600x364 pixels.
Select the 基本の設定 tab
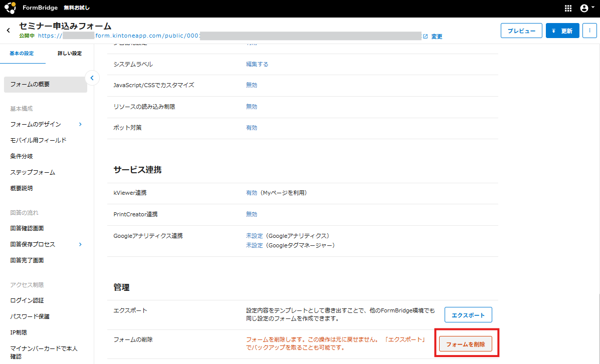(x=22, y=54)
